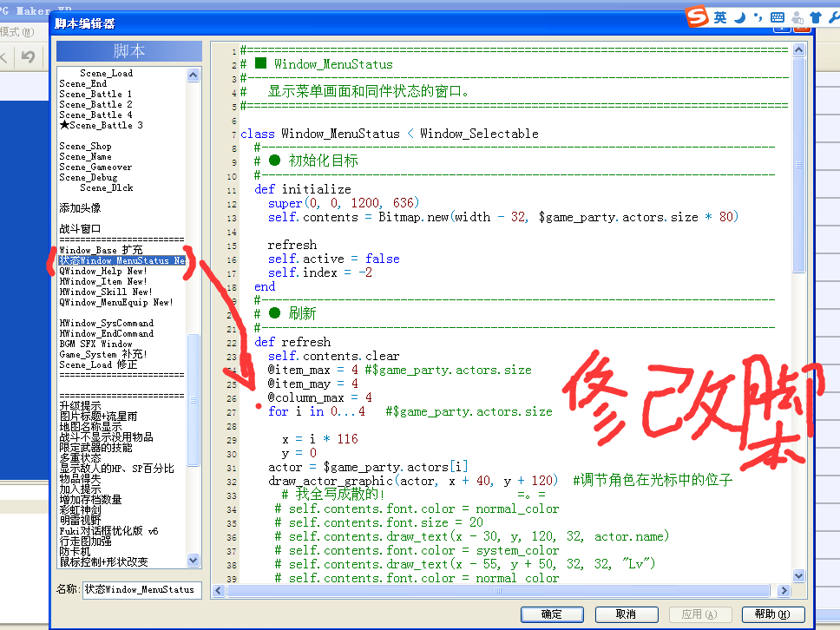The height and width of the screenshot is (630, 840).
Task: Select Scene_Gameover script
Action: [95, 167]
